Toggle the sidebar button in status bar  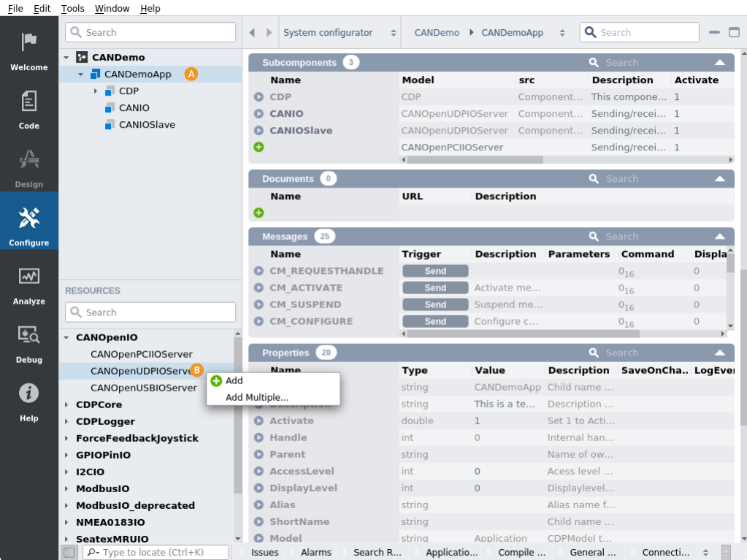click(x=69, y=553)
